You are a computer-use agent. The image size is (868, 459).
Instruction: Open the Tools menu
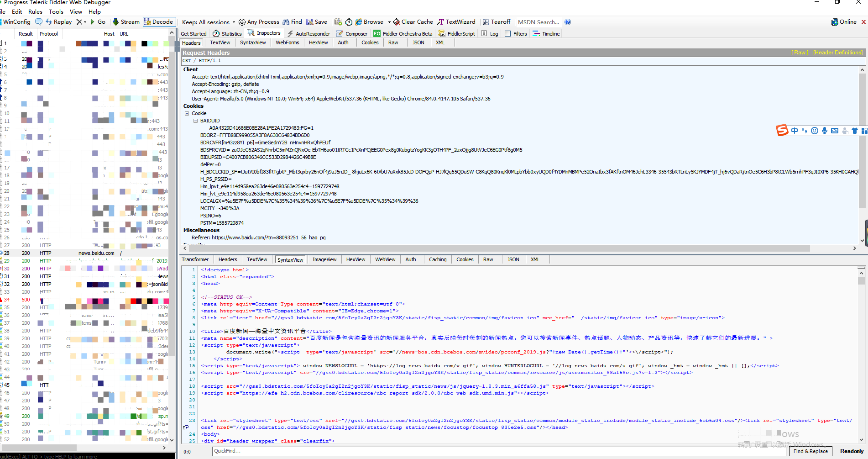(56, 12)
